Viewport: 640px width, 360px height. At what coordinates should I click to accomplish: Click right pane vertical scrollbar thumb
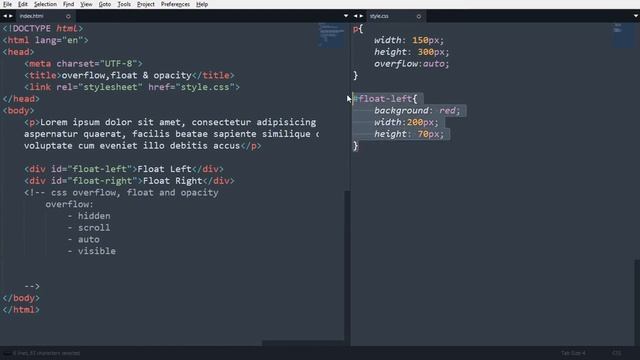[637, 302]
